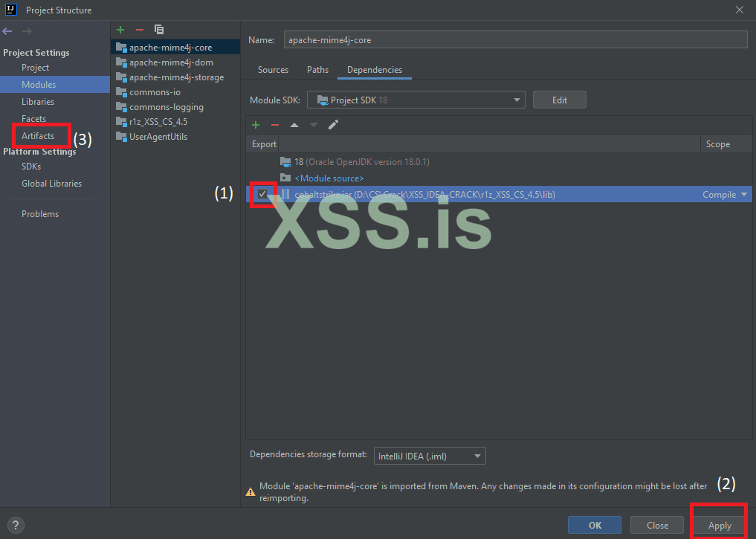Toggle the cobaltstrike.jar export checkbox
756x539 pixels.
[x=262, y=194]
